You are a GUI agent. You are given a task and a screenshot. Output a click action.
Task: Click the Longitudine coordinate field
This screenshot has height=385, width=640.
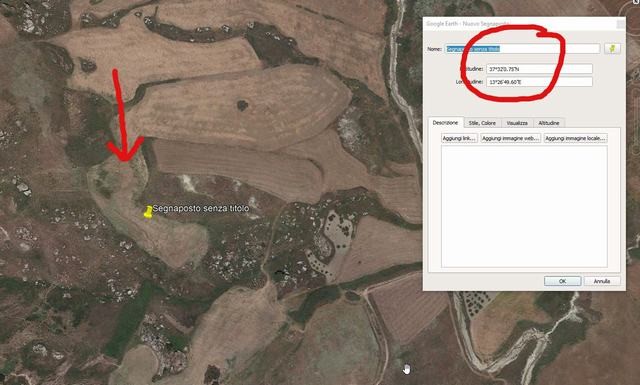coord(539,82)
